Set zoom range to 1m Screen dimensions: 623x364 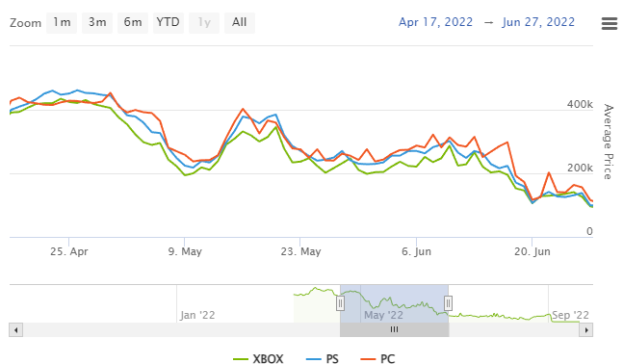pyautogui.click(x=62, y=23)
